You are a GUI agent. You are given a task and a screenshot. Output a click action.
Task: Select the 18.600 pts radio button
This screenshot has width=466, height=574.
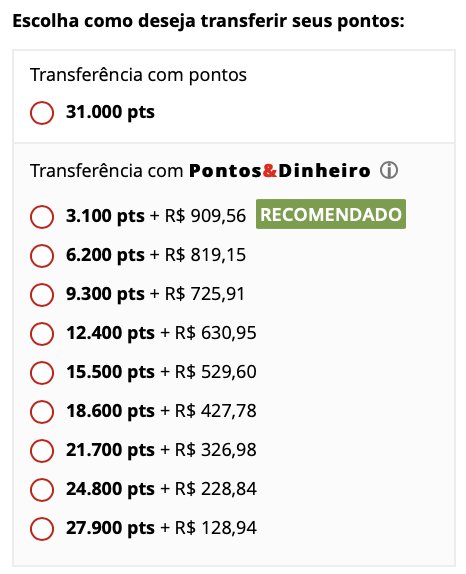42,411
